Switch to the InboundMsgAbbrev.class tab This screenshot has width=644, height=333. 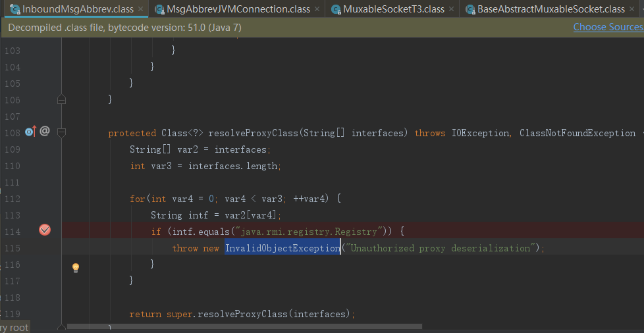77,9
